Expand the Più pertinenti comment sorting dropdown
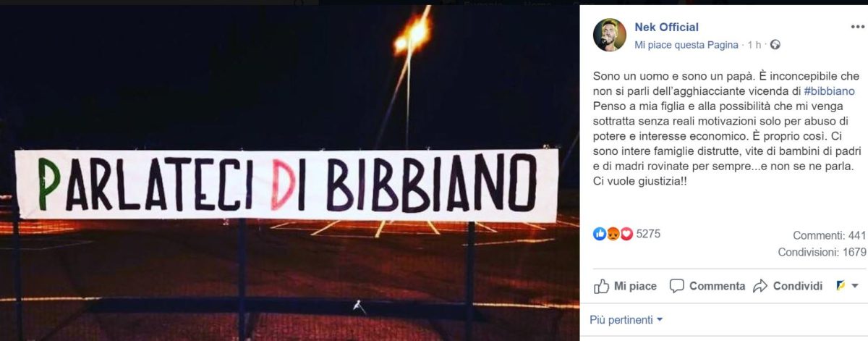Screen dimensions: 868x341 coord(626,319)
